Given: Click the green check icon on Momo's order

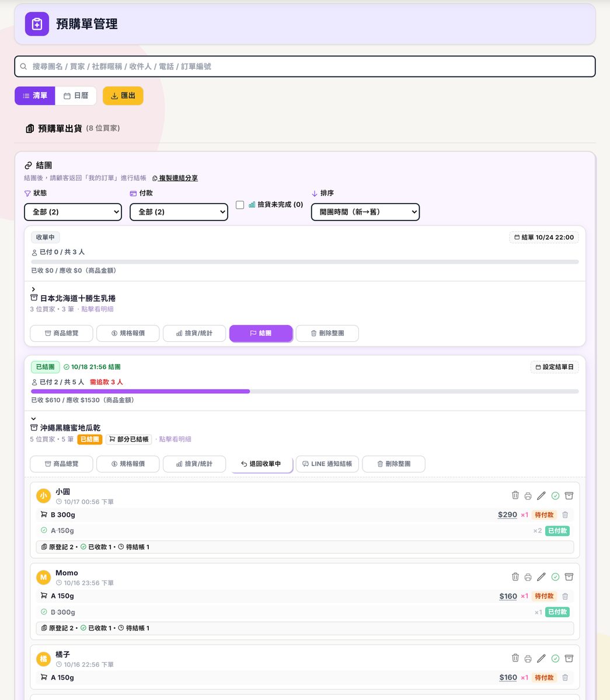Looking at the screenshot, I should pyautogui.click(x=555, y=577).
